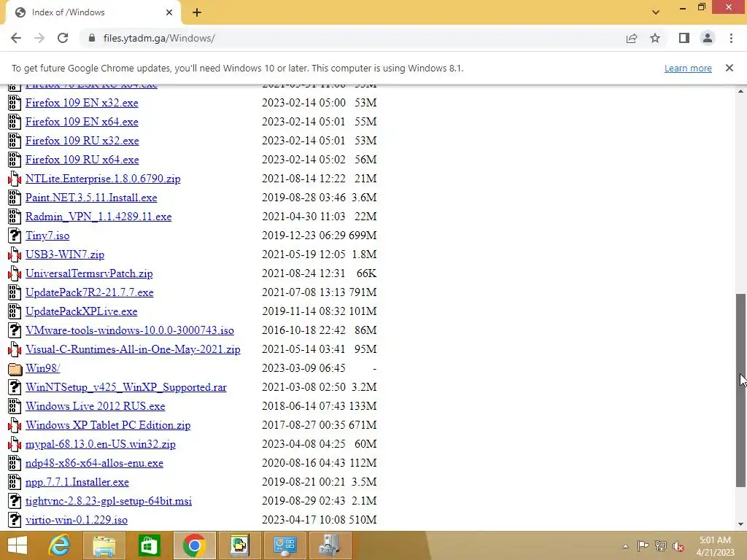This screenshot has width=747, height=560.
Task: Click the scrollbar down arrow
Action: pos(740,525)
